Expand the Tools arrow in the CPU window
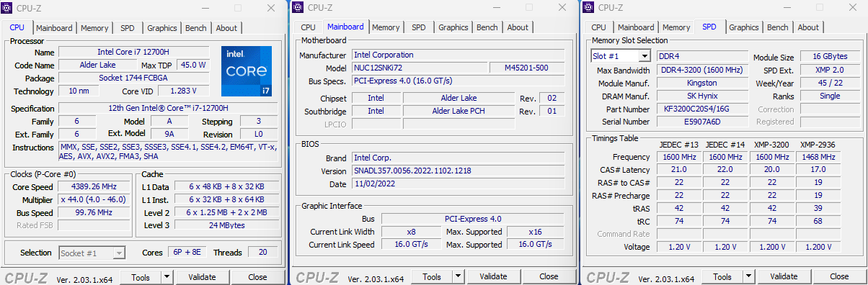 pyautogui.click(x=167, y=276)
